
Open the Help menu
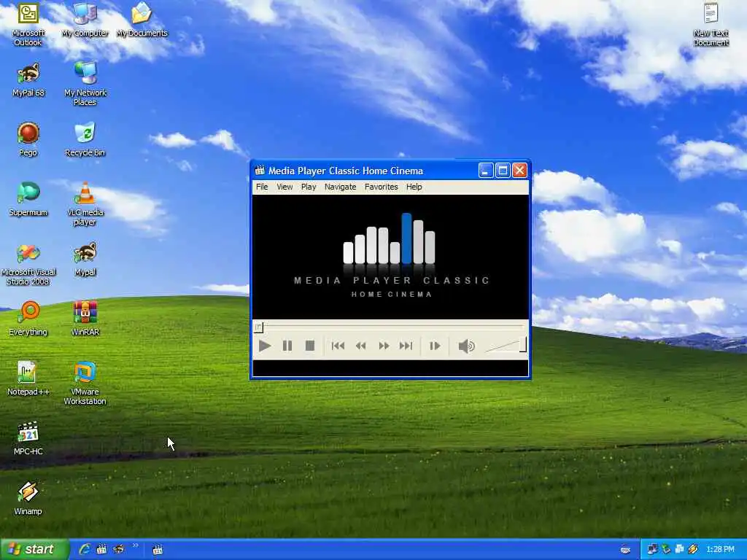(x=414, y=187)
